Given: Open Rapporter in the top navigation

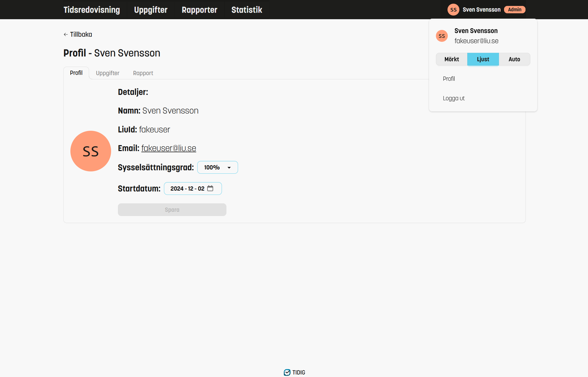Looking at the screenshot, I should pyautogui.click(x=199, y=10).
